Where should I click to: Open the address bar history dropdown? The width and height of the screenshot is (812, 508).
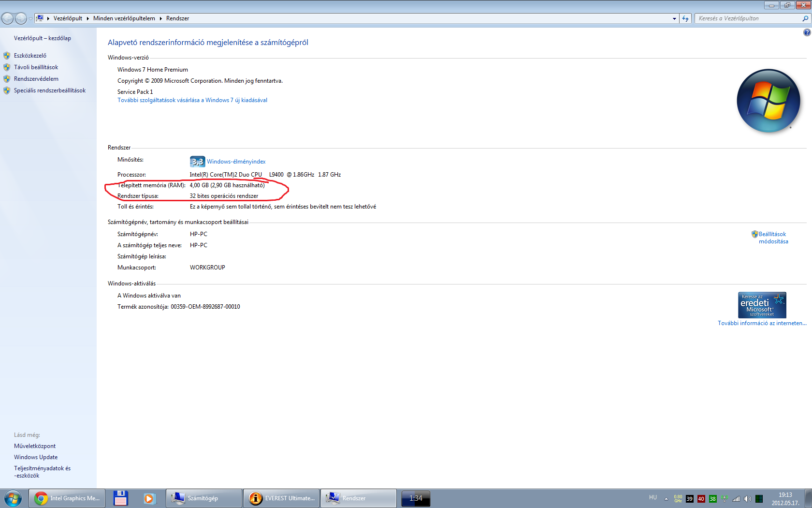(x=674, y=18)
